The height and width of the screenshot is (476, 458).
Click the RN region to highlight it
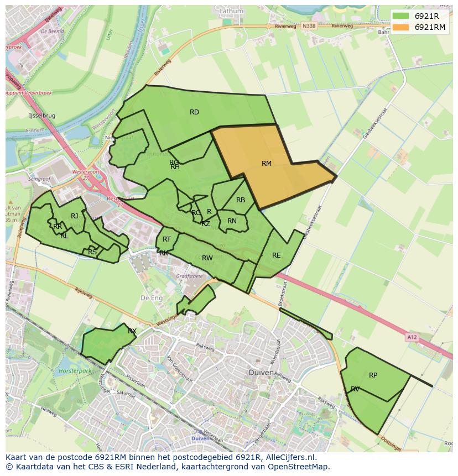[x=232, y=221]
